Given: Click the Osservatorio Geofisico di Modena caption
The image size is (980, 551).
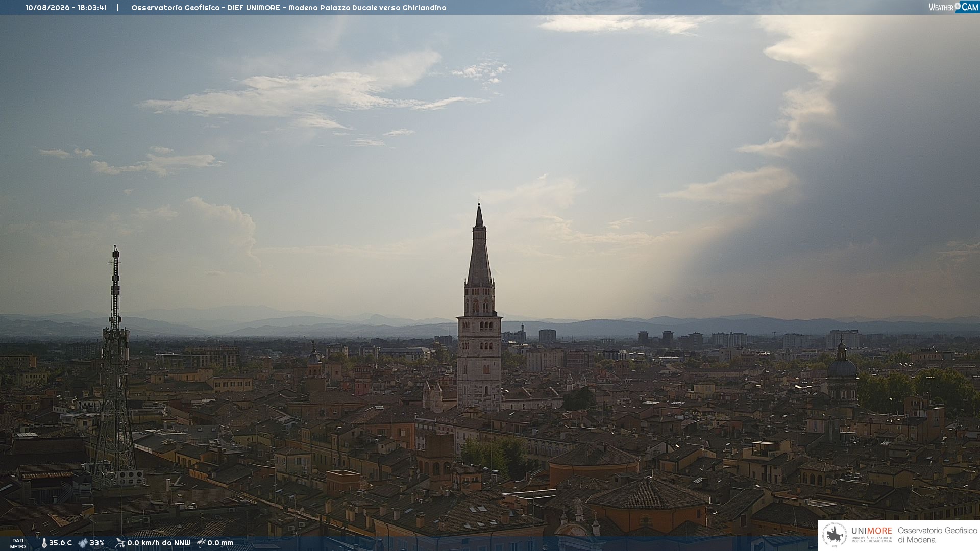Looking at the screenshot, I should 938,535.
